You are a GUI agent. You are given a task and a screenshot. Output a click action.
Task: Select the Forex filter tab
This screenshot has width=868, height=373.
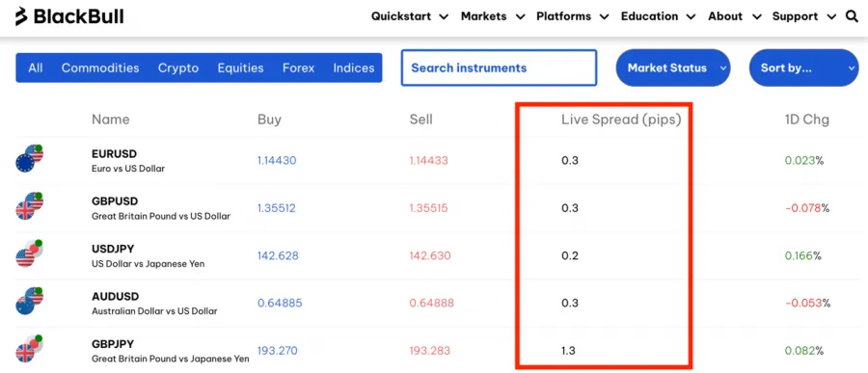(298, 68)
